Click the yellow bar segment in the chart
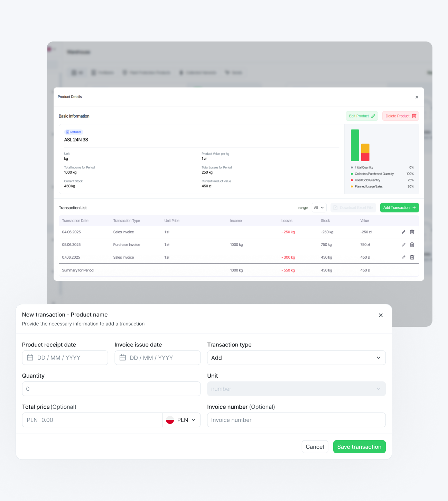The width and height of the screenshot is (448, 501). 365,149
